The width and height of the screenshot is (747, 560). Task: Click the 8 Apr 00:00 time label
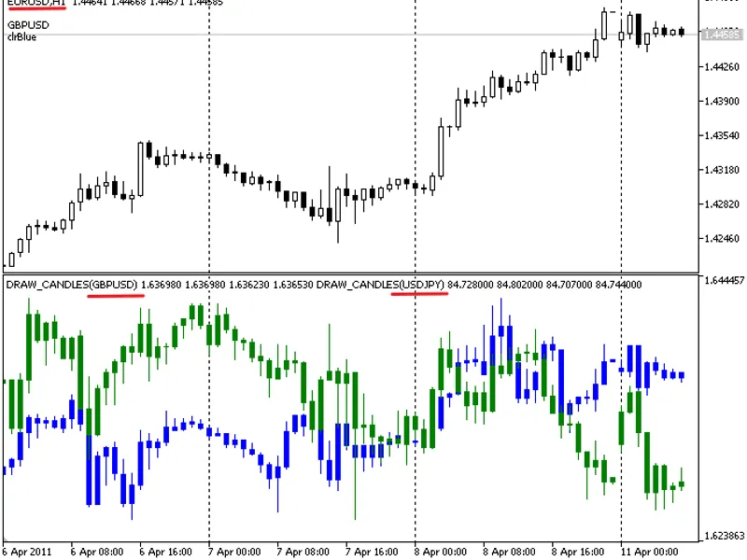point(440,552)
